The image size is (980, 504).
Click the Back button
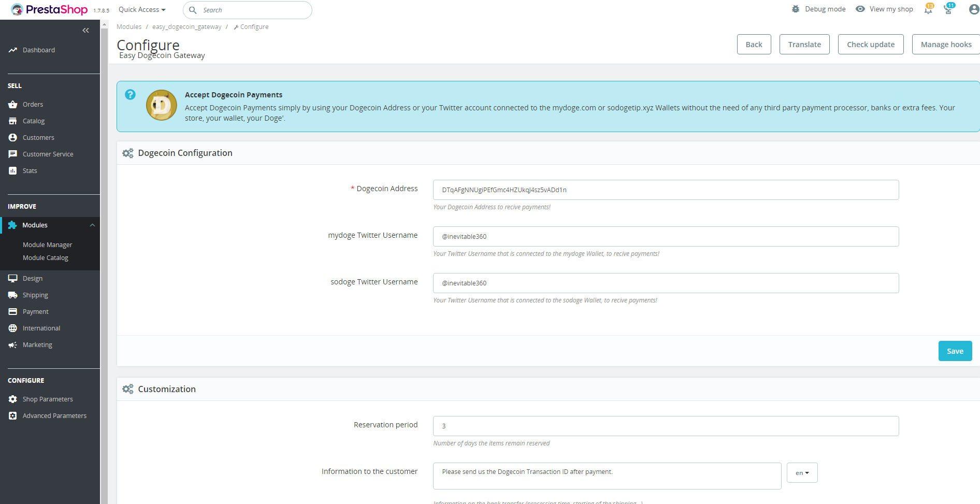(754, 45)
